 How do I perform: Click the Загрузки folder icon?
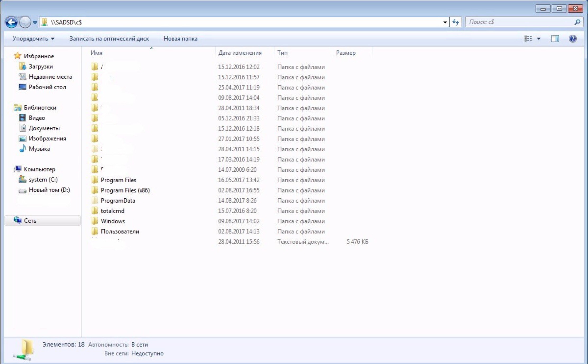coord(22,66)
